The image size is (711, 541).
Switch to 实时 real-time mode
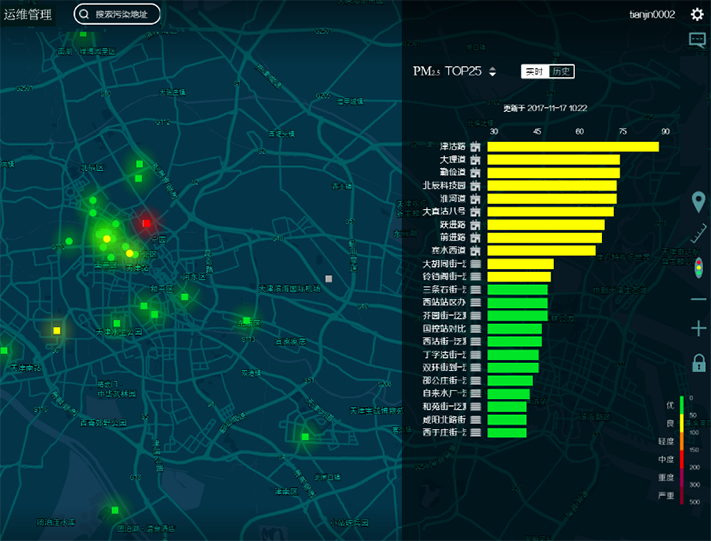(x=534, y=72)
